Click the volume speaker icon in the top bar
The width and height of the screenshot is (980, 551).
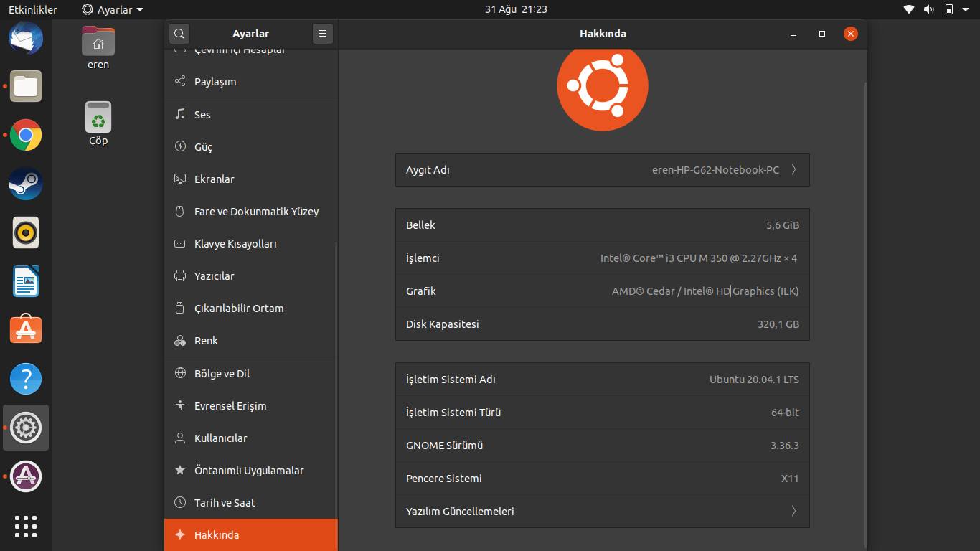coord(928,9)
